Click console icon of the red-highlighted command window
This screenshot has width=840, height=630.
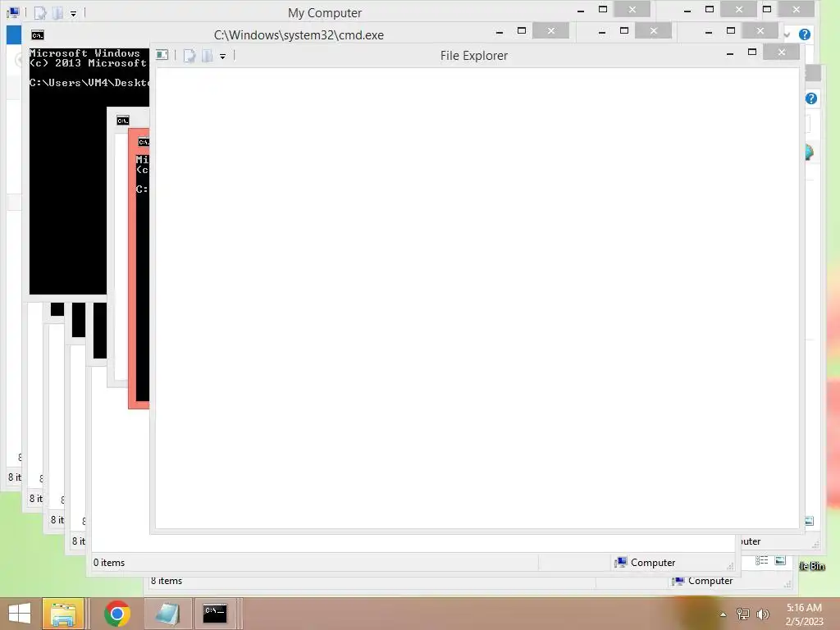[144, 142]
